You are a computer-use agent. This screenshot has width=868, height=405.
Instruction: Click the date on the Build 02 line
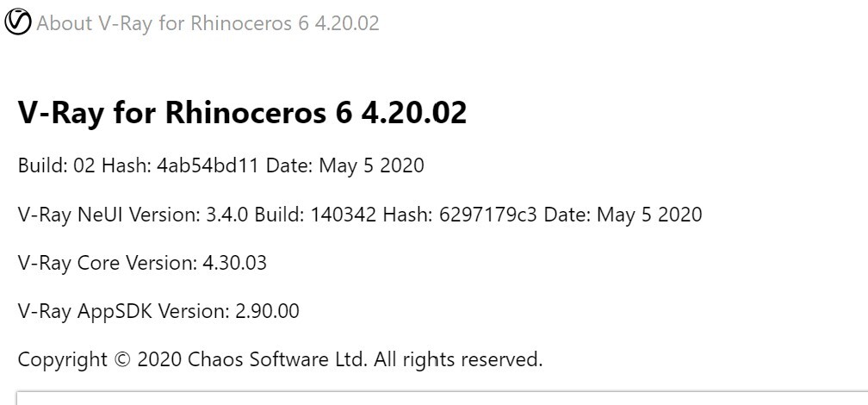click(x=371, y=165)
